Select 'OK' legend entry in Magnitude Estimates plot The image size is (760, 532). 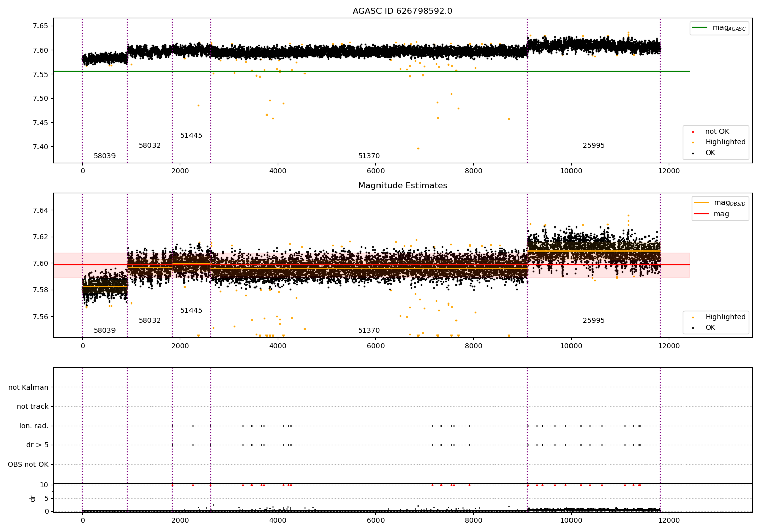710,328
